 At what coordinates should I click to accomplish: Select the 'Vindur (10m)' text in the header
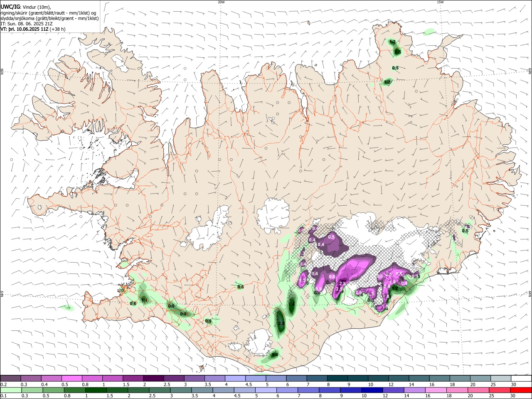point(36,7)
